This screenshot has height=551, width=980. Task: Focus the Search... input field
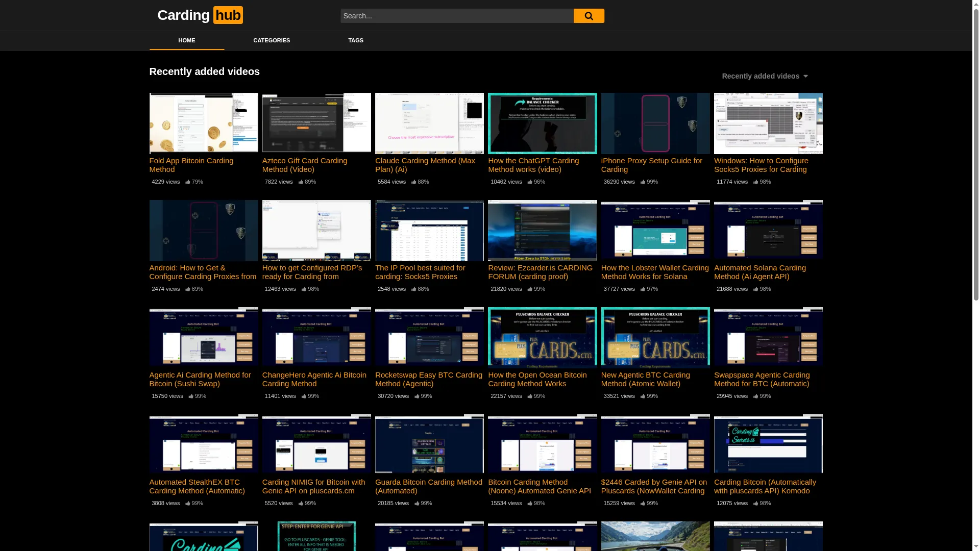(x=457, y=16)
